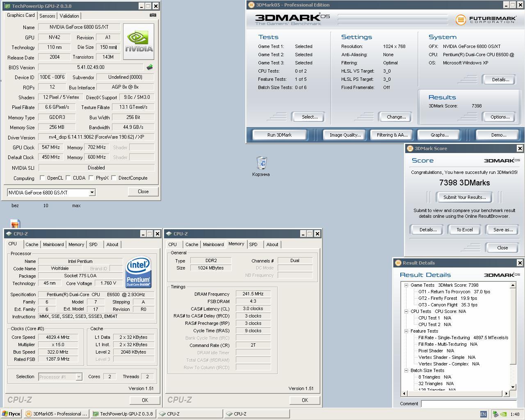Click the Result Details vertical scrollbar down arrow

point(513,387)
